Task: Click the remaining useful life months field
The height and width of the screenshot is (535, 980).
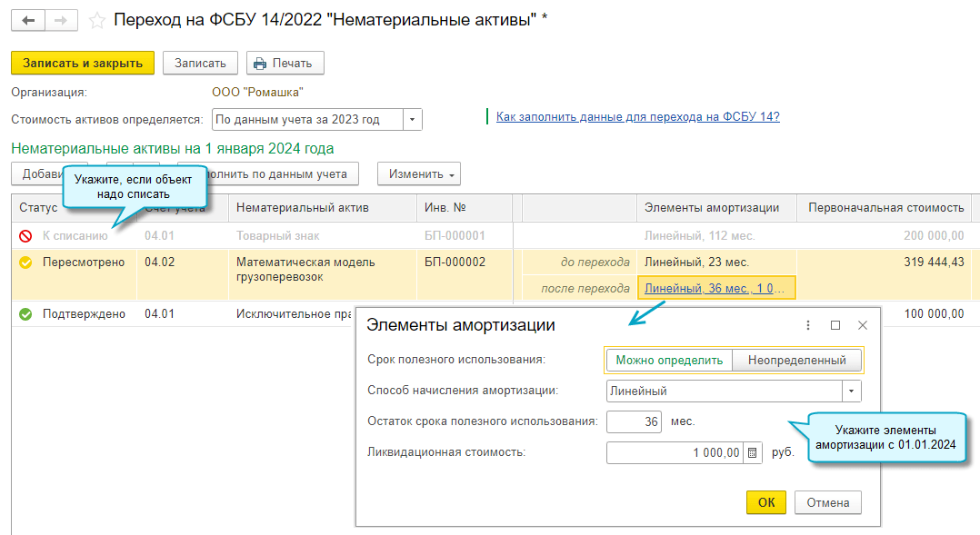Action: pyautogui.click(x=634, y=421)
